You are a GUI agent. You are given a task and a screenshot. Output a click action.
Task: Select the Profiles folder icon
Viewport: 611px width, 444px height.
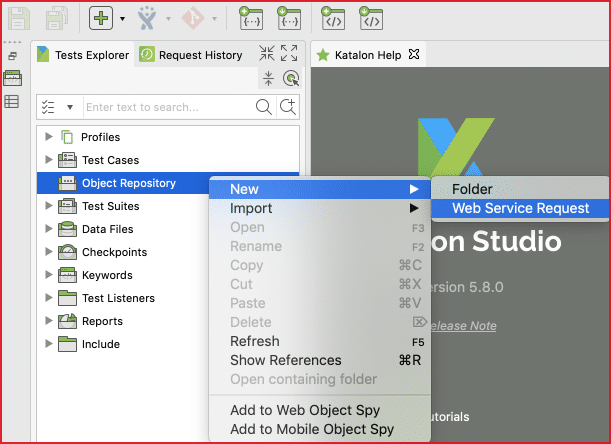coord(67,137)
